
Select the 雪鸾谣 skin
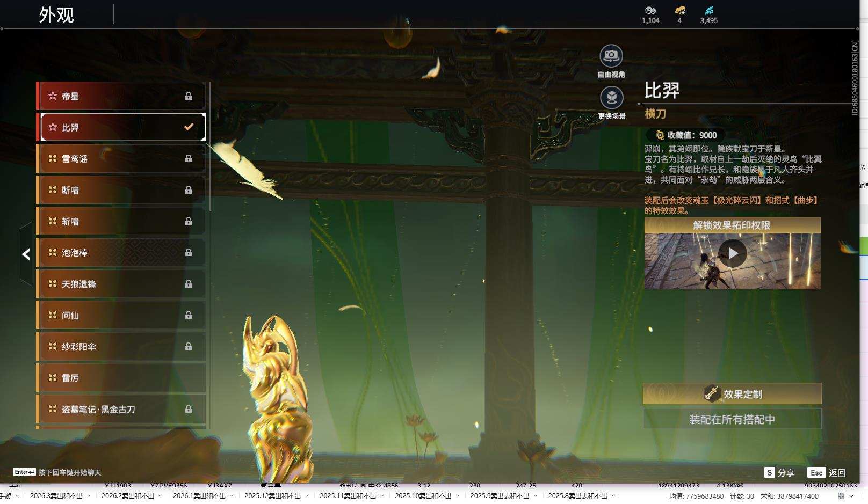[x=121, y=158]
